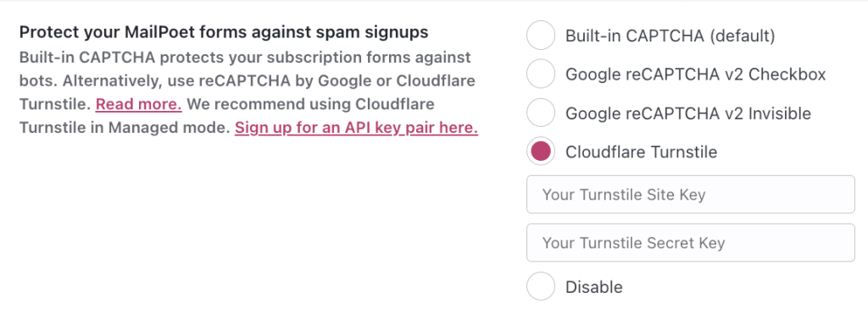
Task: Click "Turnstile in Managed mode" description text
Action: point(125,128)
